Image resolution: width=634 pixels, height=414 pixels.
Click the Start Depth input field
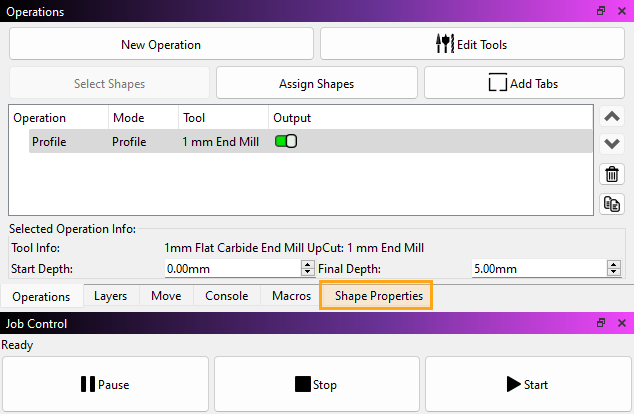point(231,268)
